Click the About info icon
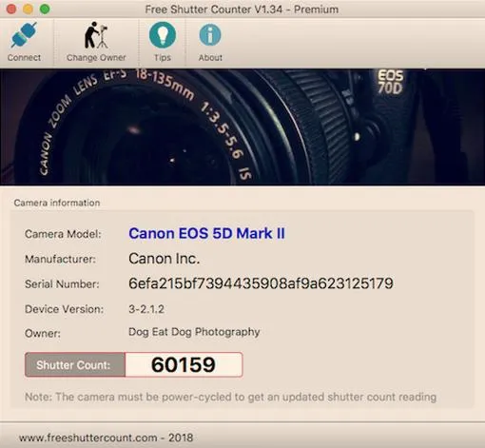Viewport: 485px width, 448px height. pos(210,35)
